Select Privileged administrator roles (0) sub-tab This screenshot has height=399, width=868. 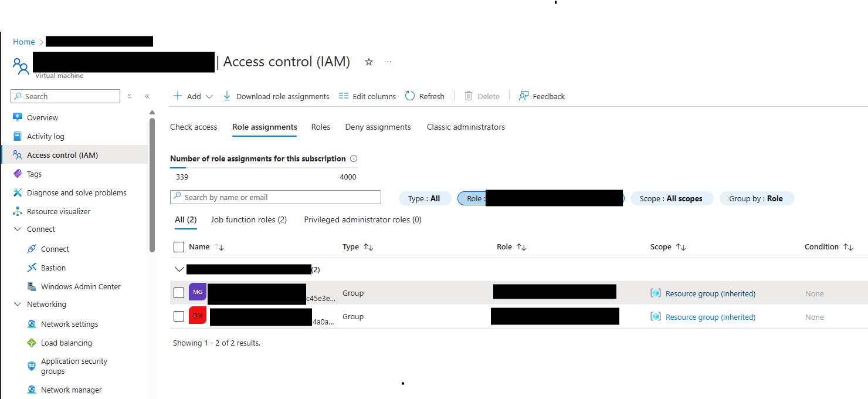pos(362,219)
